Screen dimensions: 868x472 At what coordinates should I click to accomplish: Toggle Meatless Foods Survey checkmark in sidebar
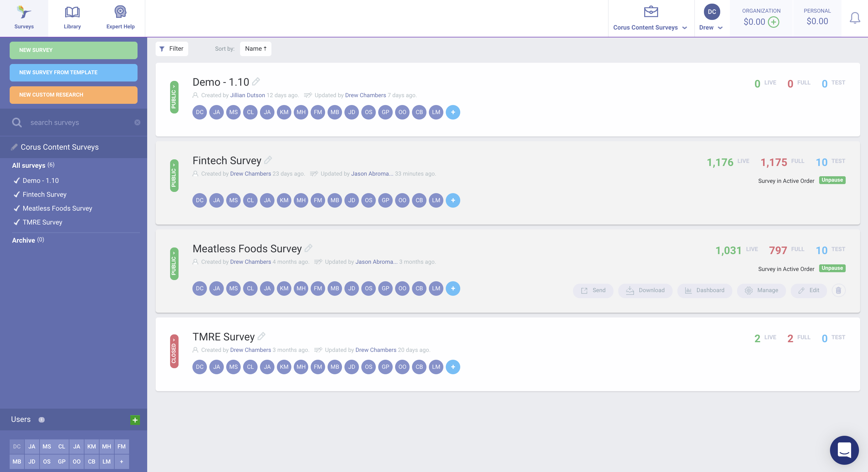[17, 208]
